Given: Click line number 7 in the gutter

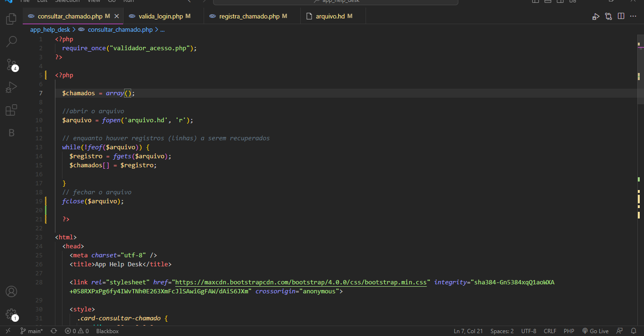Looking at the screenshot, I should pos(41,93).
